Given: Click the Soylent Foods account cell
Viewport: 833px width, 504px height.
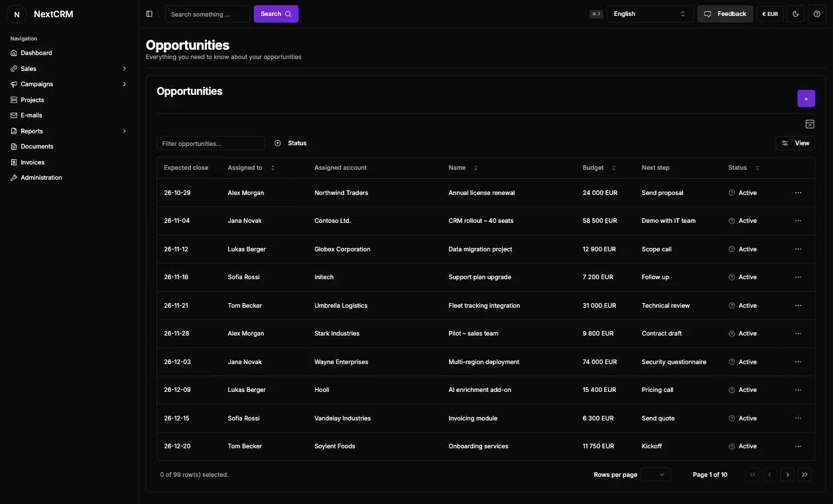Looking at the screenshot, I should [x=335, y=446].
